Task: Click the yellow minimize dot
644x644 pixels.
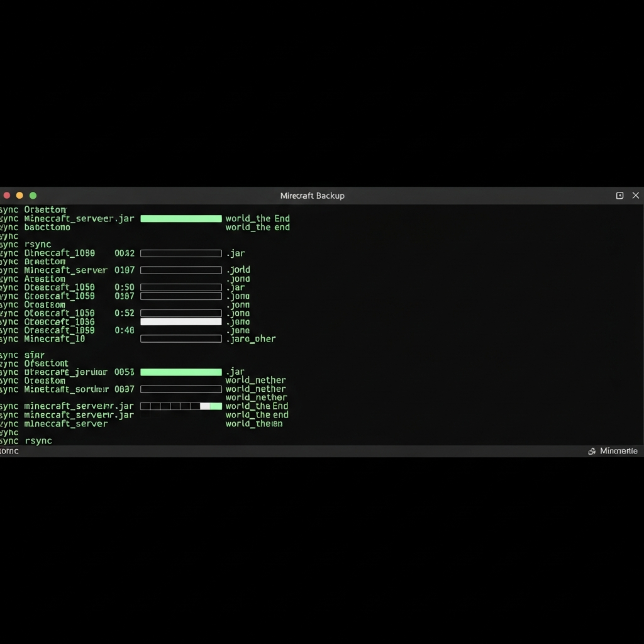Action: 19,196
